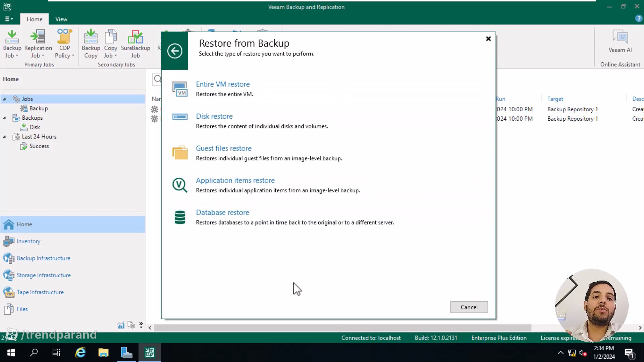Click Enterprise Plus Edition status text
Viewport: 644px width, 362px height.
point(499,338)
